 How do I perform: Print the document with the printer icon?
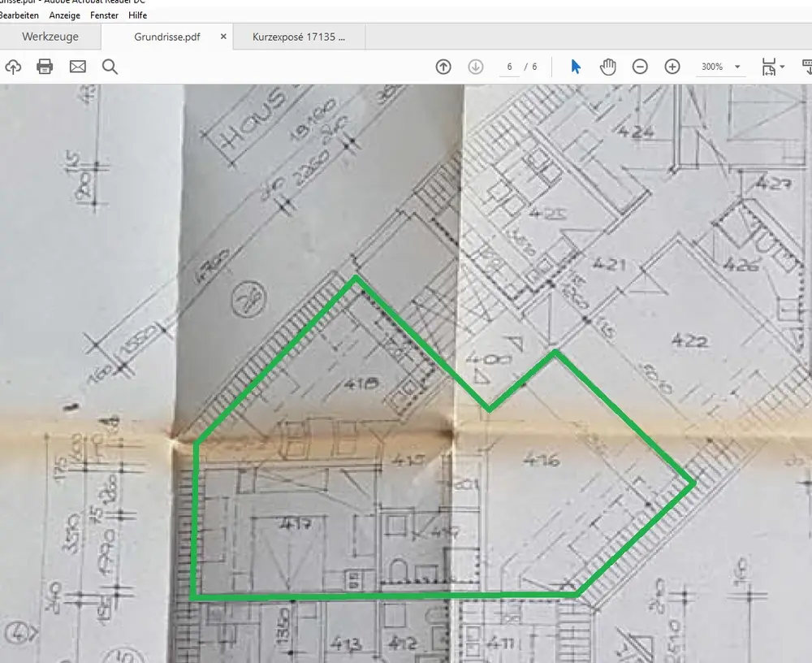45,67
